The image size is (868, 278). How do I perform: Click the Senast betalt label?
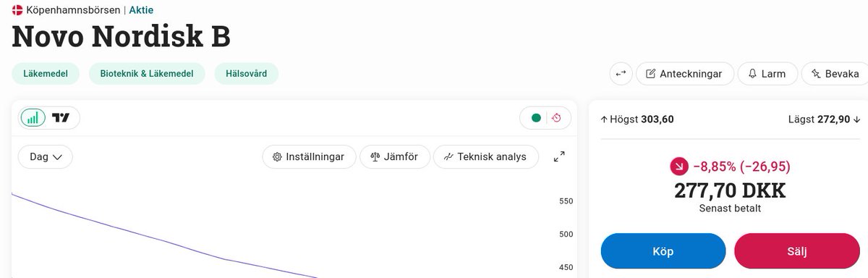point(730,208)
